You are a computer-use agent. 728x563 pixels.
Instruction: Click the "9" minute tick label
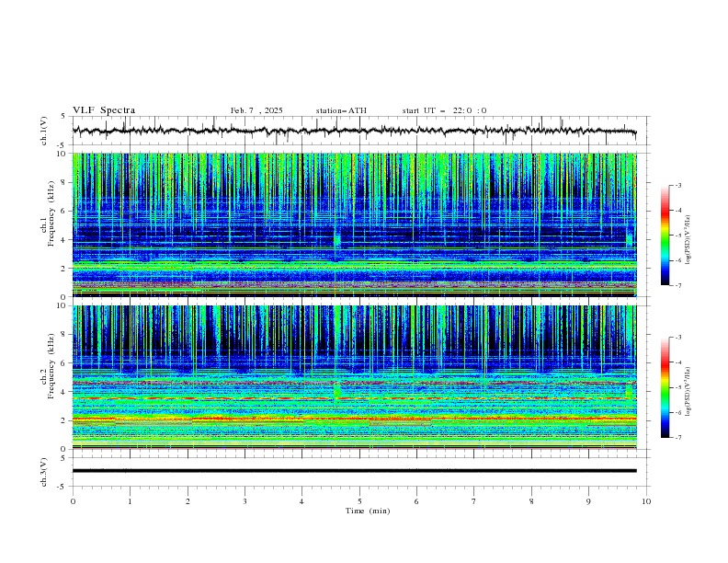[x=588, y=501]
